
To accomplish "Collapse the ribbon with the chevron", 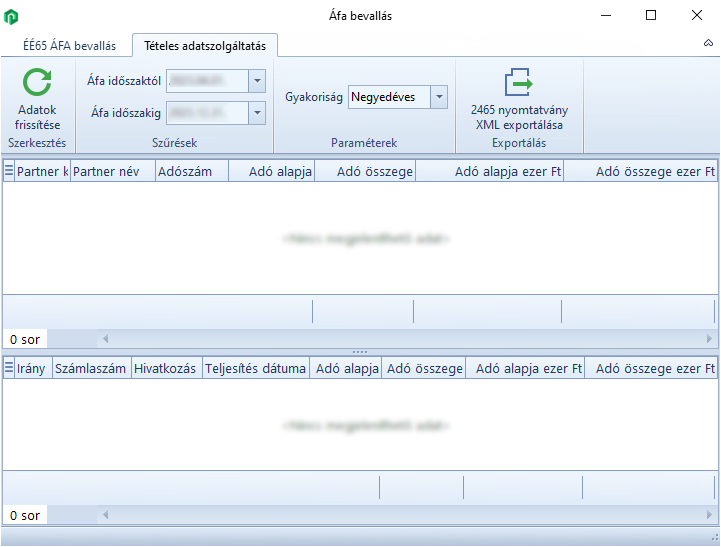I will [x=708, y=46].
